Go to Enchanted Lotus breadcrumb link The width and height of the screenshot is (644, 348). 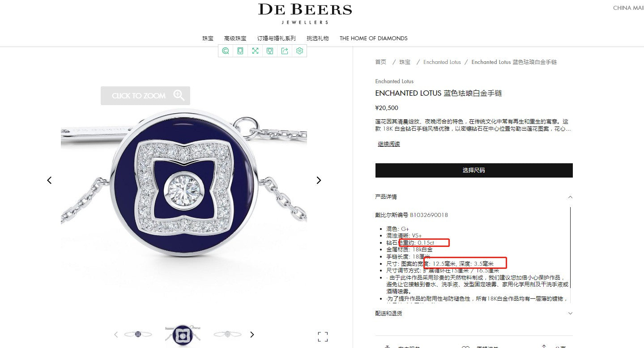(x=442, y=62)
